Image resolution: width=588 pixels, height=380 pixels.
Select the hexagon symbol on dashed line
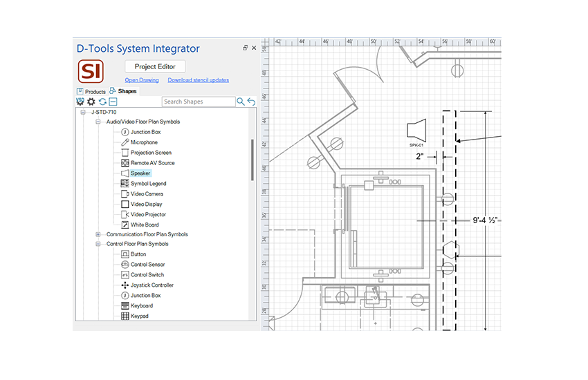(x=451, y=250)
